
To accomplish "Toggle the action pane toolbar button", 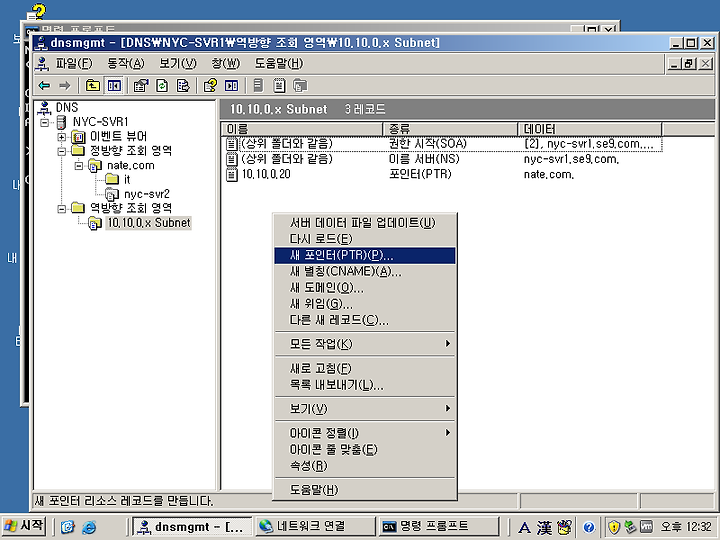I will (231, 85).
